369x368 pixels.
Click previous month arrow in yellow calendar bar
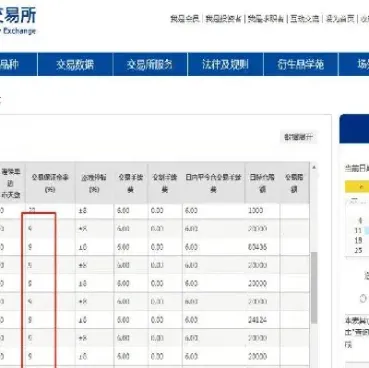(x=361, y=187)
